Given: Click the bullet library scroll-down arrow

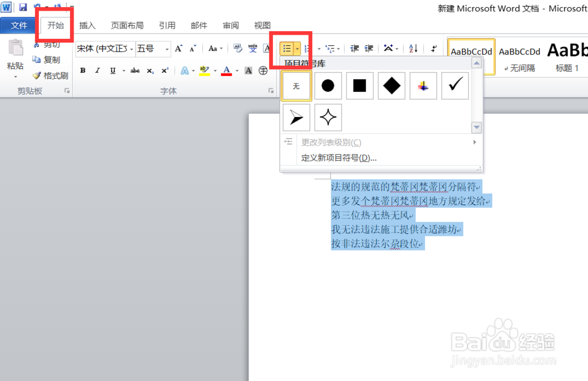Looking at the screenshot, I should 476,128.
